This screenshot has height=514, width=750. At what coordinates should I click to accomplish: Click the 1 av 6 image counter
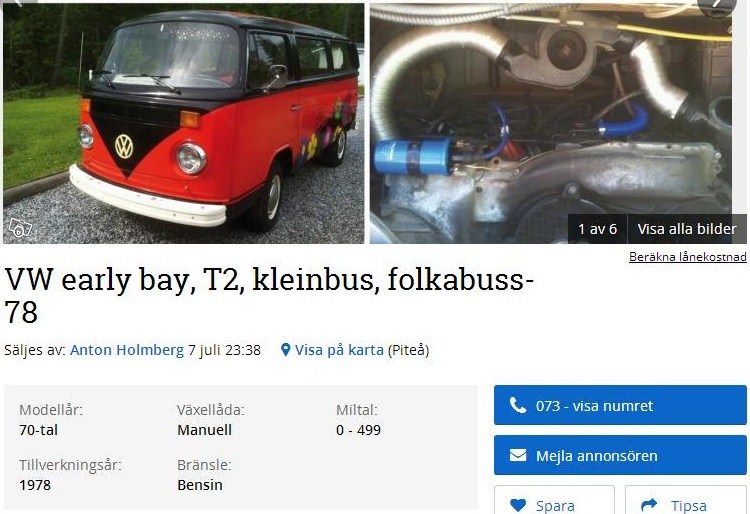point(597,229)
